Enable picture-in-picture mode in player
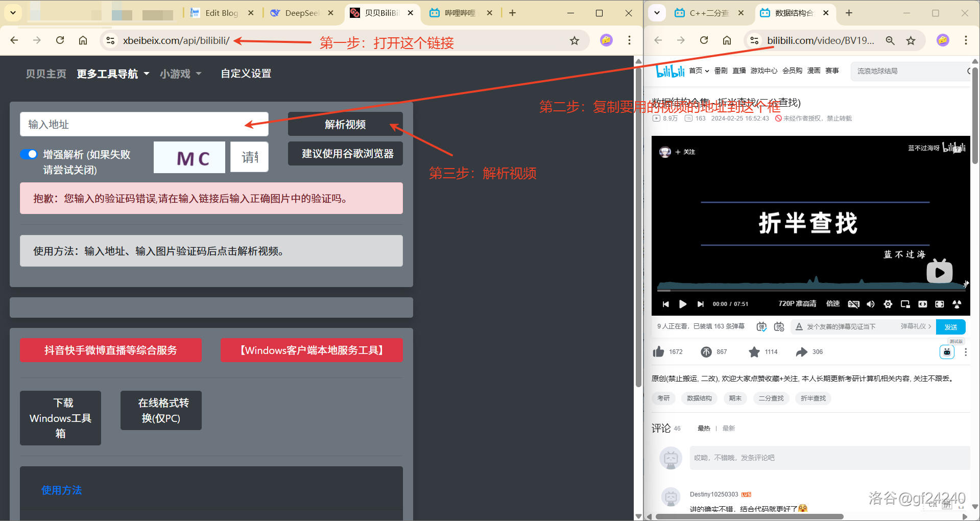Screen dimensions: 980x521 pos(905,304)
